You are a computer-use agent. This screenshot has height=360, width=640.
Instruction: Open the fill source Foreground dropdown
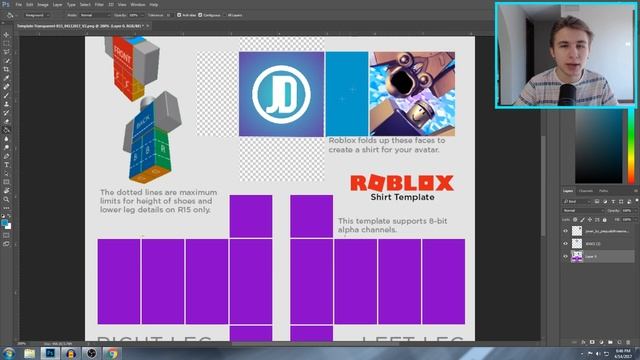coord(37,15)
